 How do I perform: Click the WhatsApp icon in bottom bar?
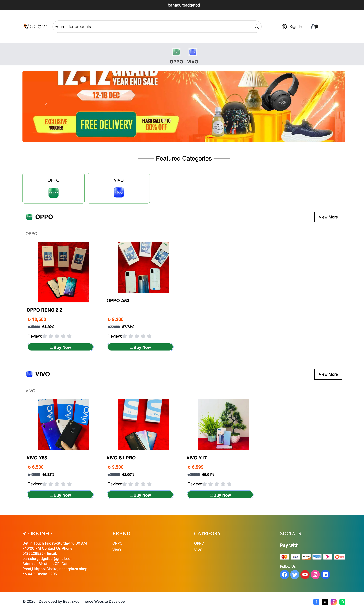tap(342, 602)
